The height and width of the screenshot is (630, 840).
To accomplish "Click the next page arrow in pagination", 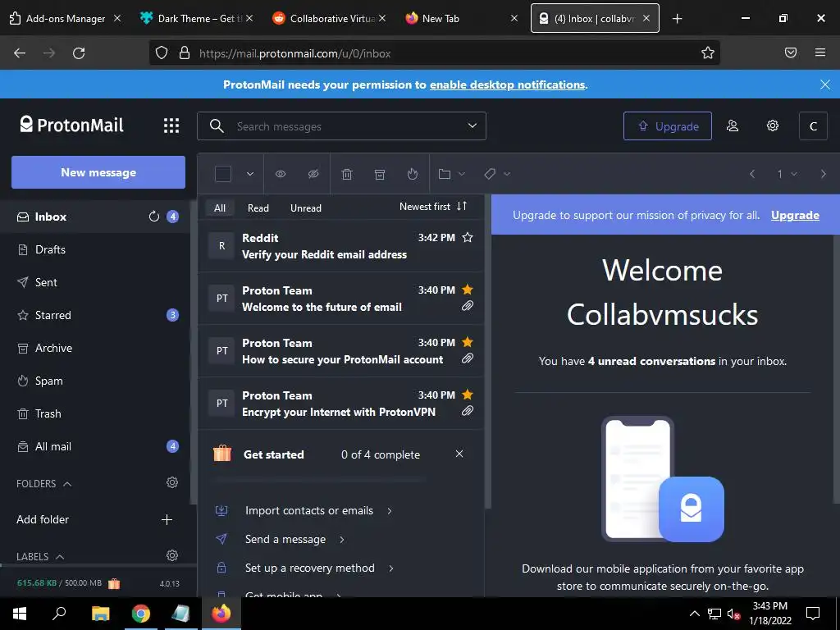I will [x=824, y=174].
